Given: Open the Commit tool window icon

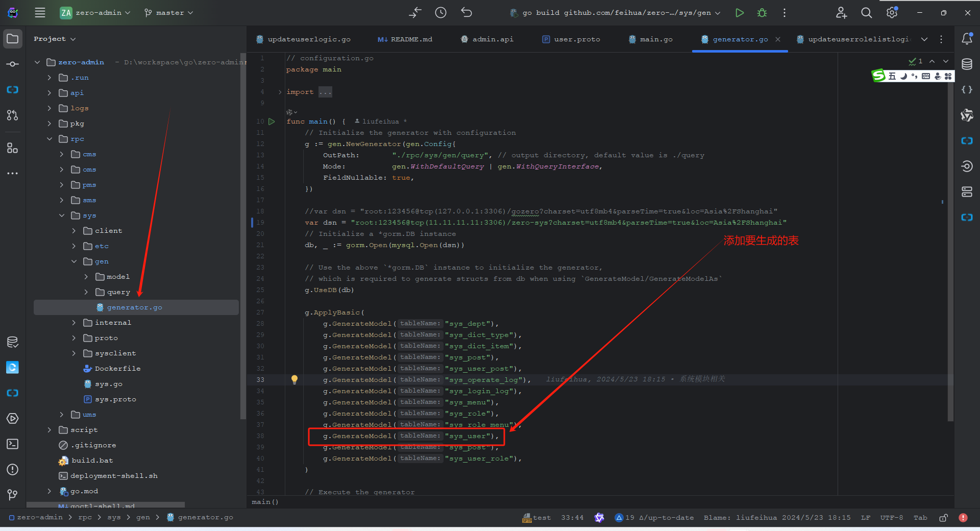Looking at the screenshot, I should pyautogui.click(x=13, y=64).
